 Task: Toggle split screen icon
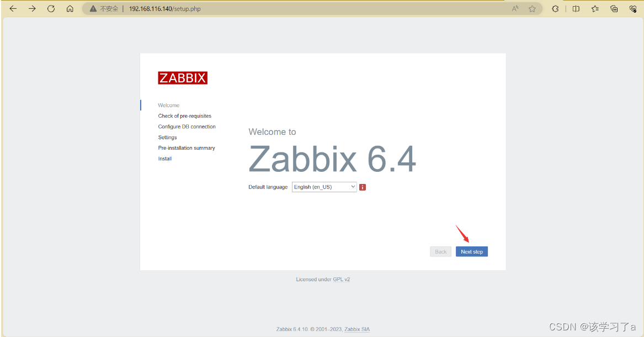[576, 9]
